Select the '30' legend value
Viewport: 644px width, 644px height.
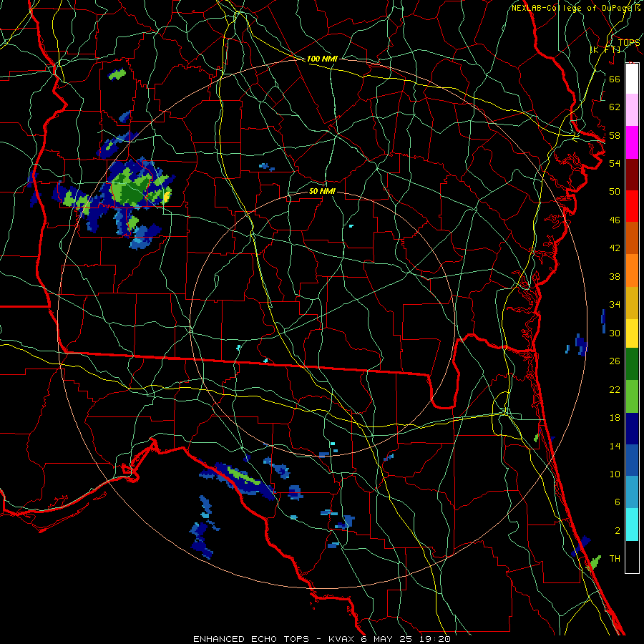point(615,333)
